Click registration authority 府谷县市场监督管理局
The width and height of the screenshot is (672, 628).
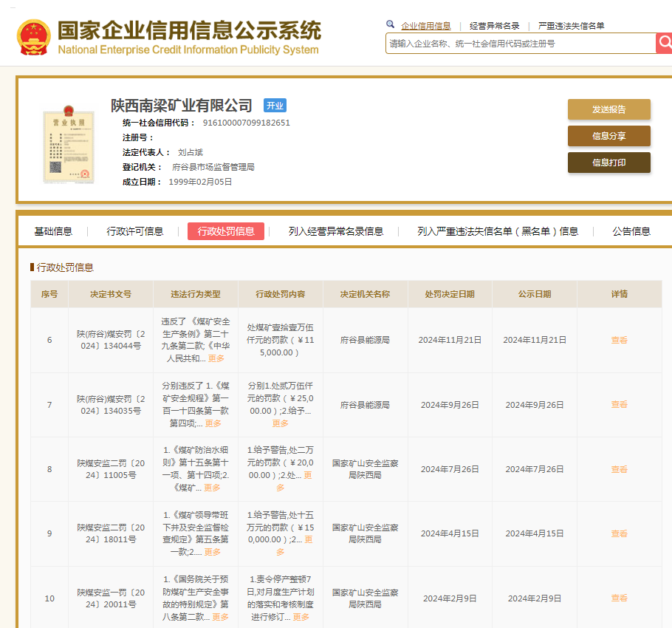coord(213,167)
